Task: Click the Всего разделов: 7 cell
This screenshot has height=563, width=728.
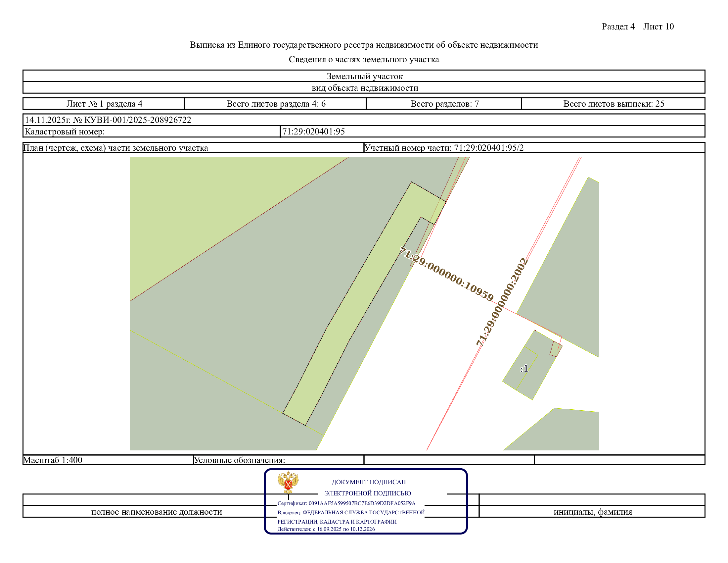Action: [x=444, y=104]
